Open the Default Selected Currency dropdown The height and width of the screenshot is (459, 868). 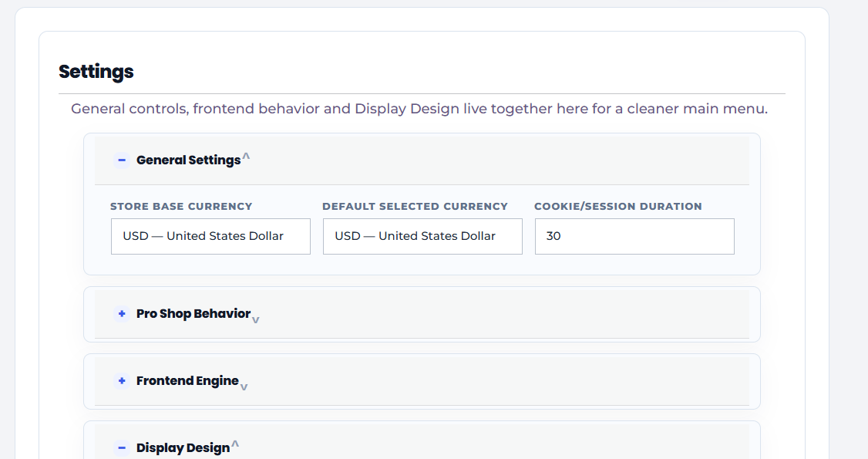pyautogui.click(x=422, y=236)
